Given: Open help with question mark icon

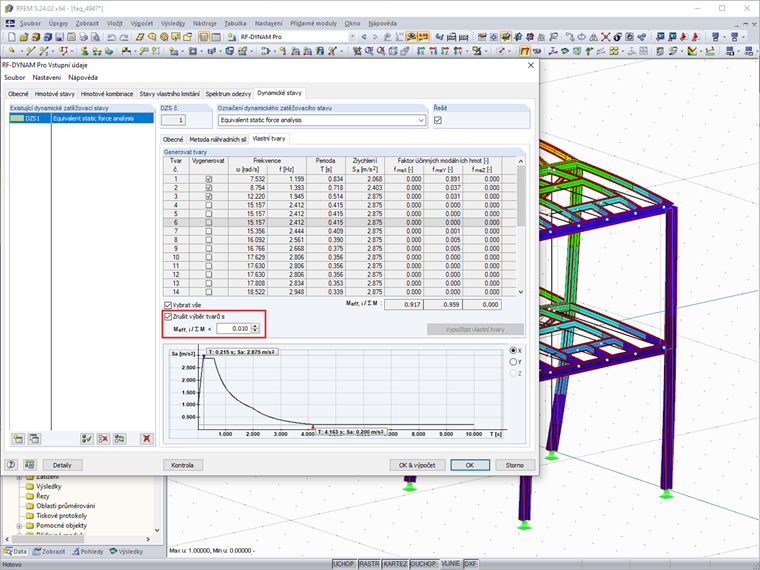Looking at the screenshot, I should (11, 465).
